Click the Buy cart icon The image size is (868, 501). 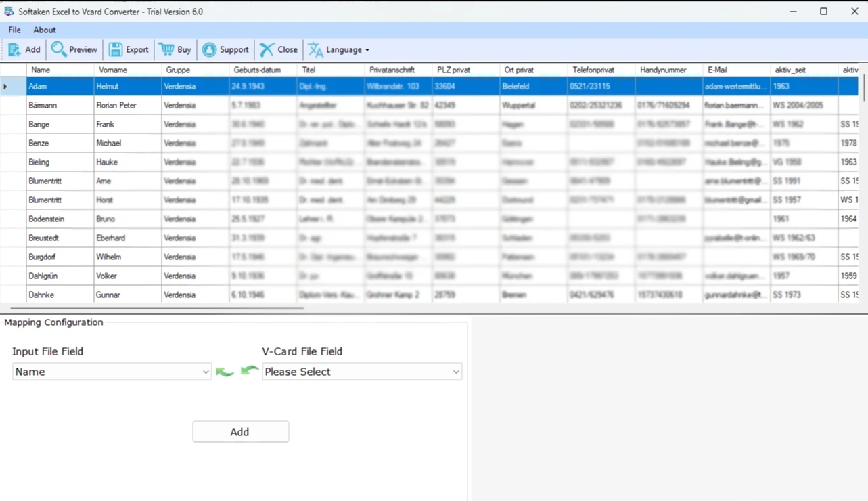[x=166, y=49]
